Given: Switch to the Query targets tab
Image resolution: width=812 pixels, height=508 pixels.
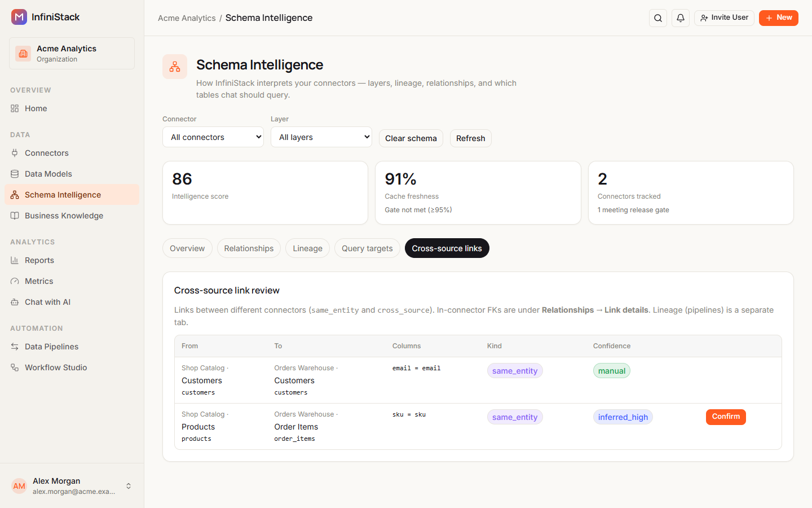Looking at the screenshot, I should pyautogui.click(x=367, y=248).
